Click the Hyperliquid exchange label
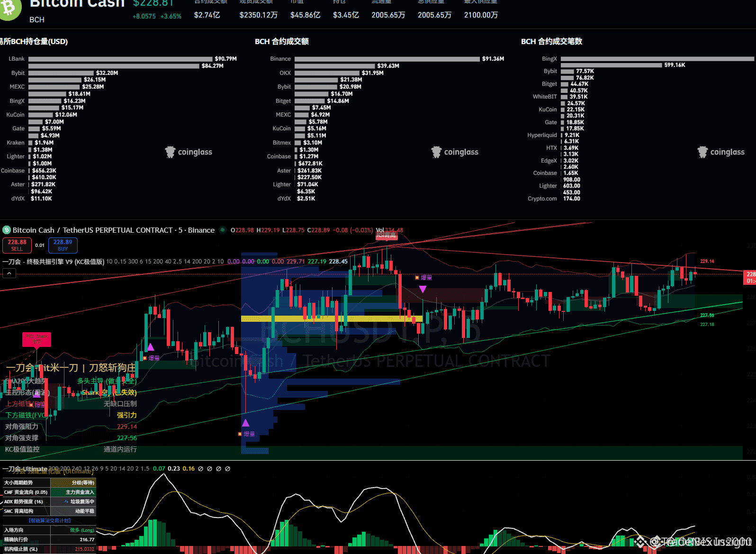Viewport: 756px width, 554px height. [542, 135]
